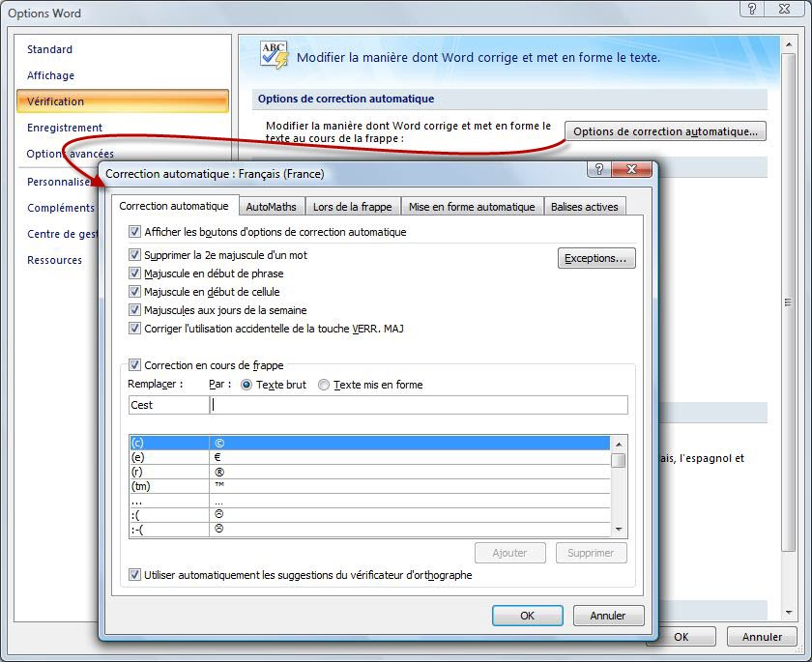This screenshot has width=812, height=662.
Task: Click the ABC spelling check icon
Action: (x=274, y=55)
